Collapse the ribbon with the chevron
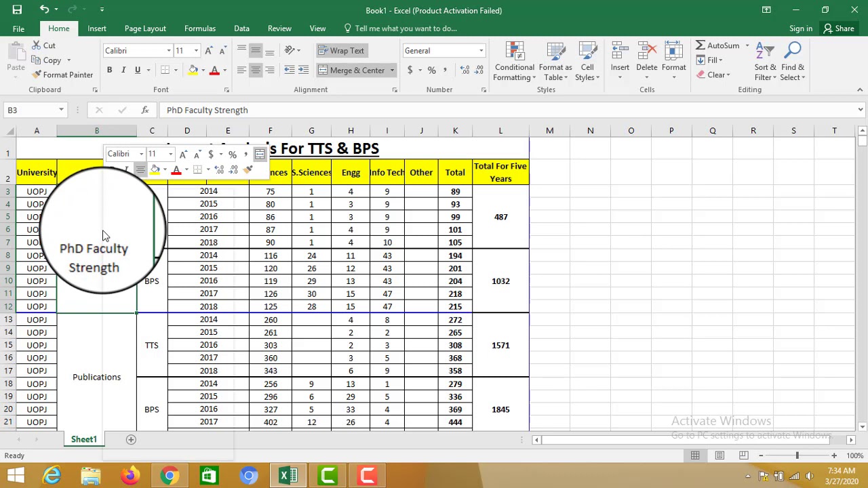The width and height of the screenshot is (868, 488). [x=860, y=89]
